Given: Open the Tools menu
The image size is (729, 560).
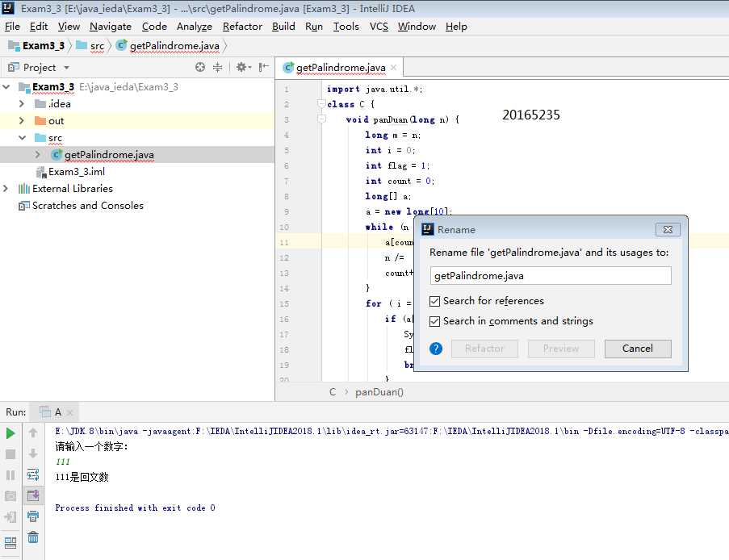Looking at the screenshot, I should 346,27.
